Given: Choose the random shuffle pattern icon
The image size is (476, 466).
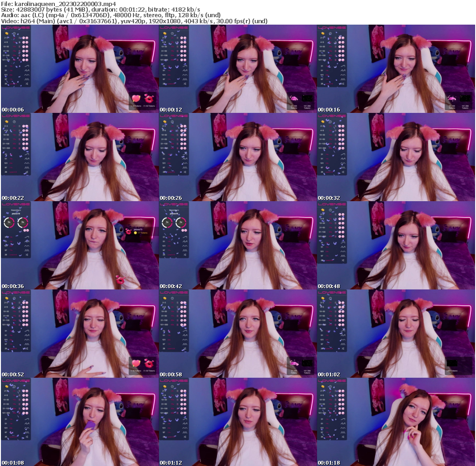Looking at the screenshot, I should [x=26, y=82].
